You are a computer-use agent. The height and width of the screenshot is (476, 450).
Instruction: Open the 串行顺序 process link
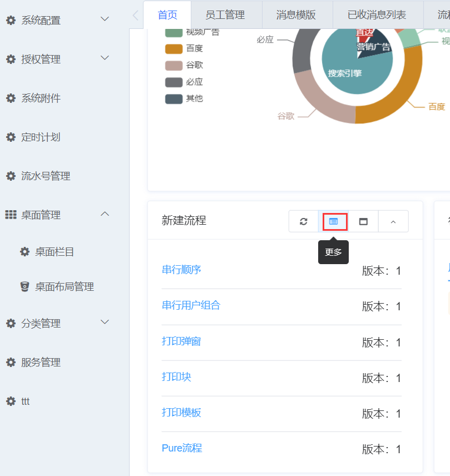(181, 270)
